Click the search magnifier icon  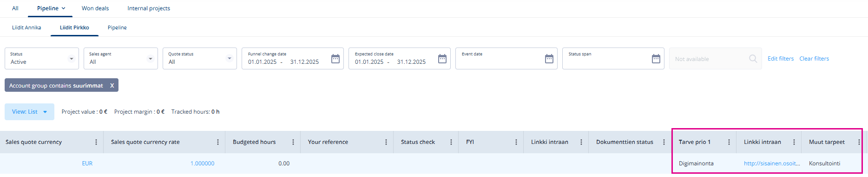point(753,59)
